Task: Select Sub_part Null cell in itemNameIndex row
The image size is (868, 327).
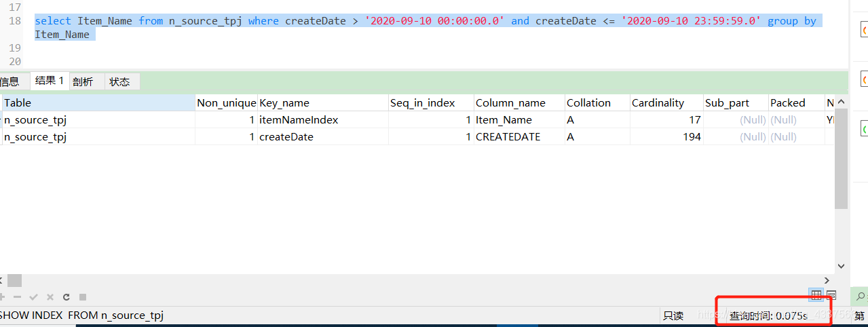Action: [x=736, y=119]
